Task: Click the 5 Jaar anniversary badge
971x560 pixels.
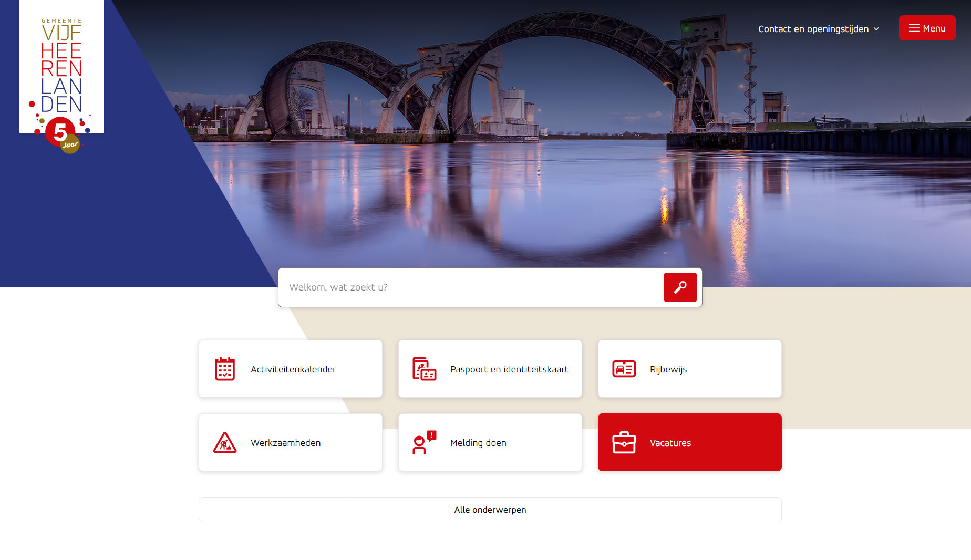Action: click(63, 136)
